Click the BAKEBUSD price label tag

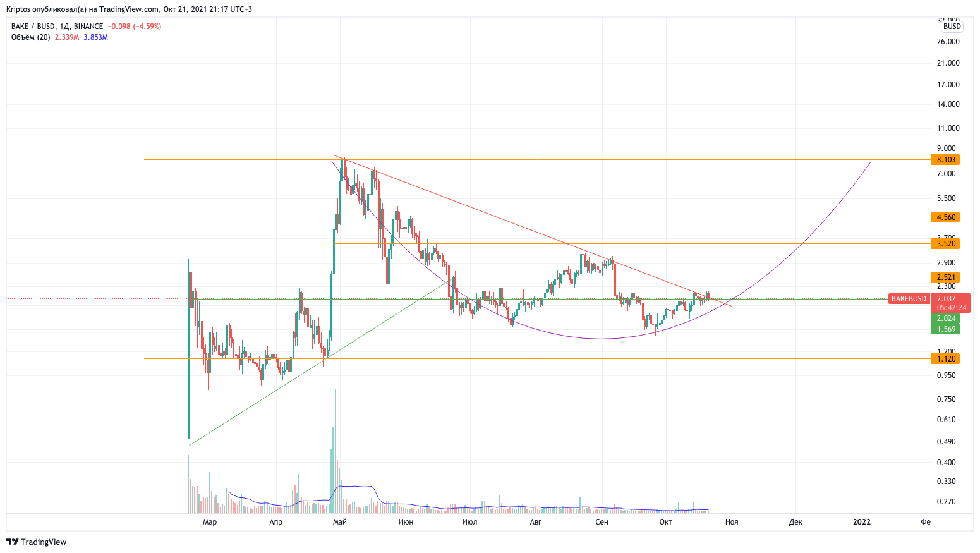pyautogui.click(x=909, y=299)
